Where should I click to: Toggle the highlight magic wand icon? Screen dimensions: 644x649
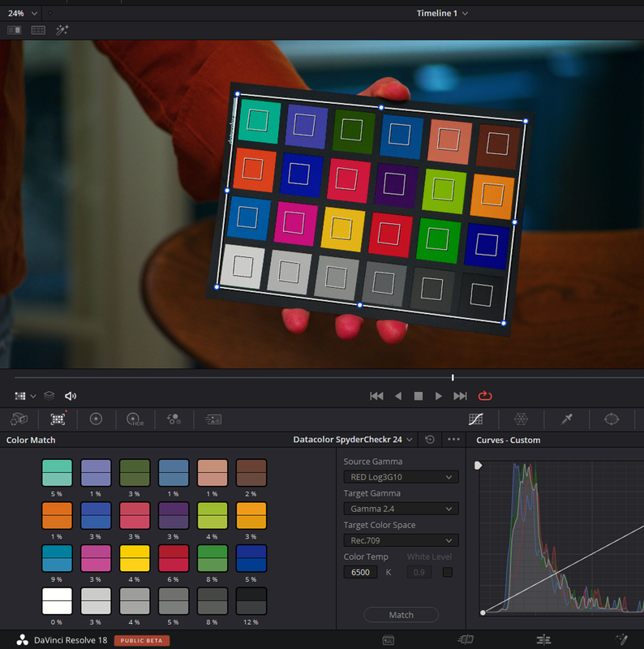point(62,30)
